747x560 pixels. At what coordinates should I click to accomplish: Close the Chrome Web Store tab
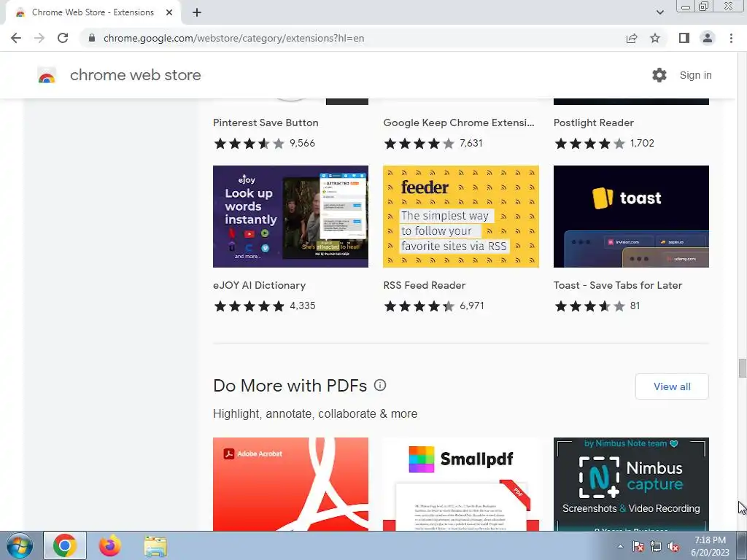point(169,12)
